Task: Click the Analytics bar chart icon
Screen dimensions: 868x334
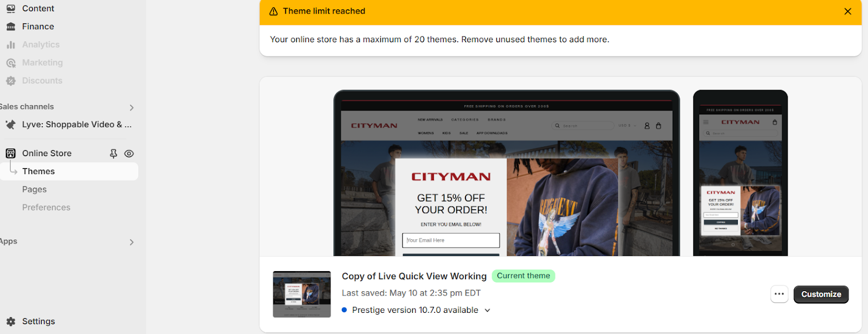Action: (11, 45)
